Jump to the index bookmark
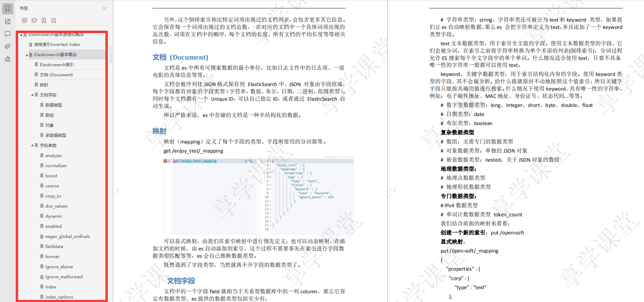Image resolution: width=644 pixels, height=302 pixels. tap(51, 287)
